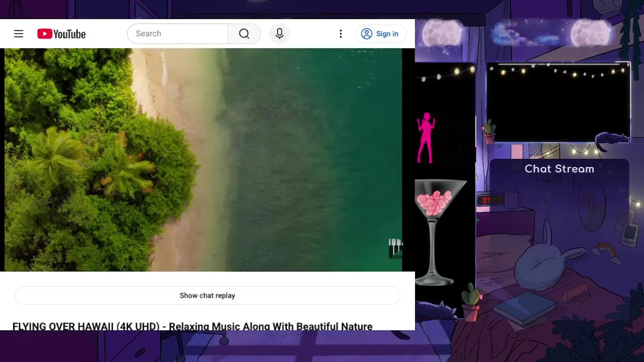Open the three-dot settings menu
The width and height of the screenshot is (644, 362).
341,34
